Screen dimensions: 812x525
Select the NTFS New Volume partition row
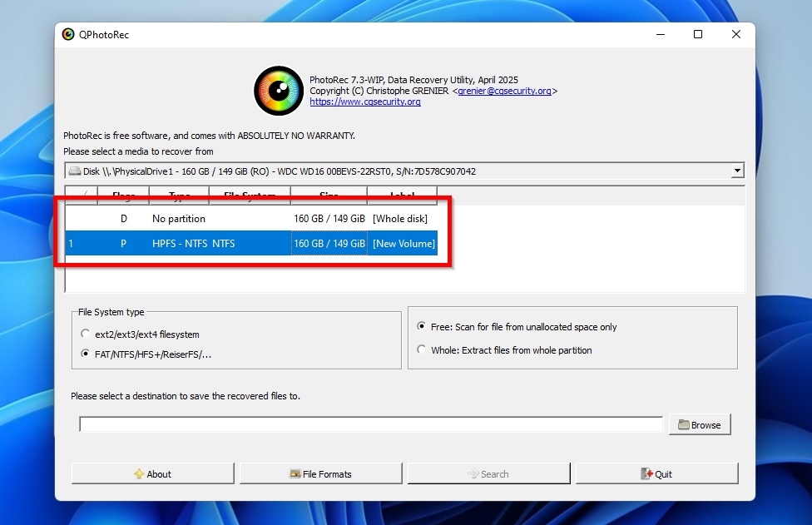tap(250, 243)
